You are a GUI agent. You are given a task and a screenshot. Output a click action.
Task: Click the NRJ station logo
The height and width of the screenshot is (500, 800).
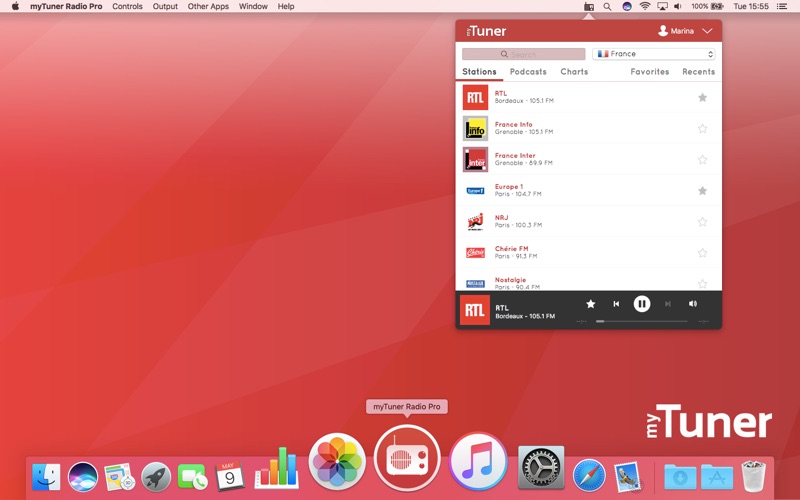tap(475, 222)
